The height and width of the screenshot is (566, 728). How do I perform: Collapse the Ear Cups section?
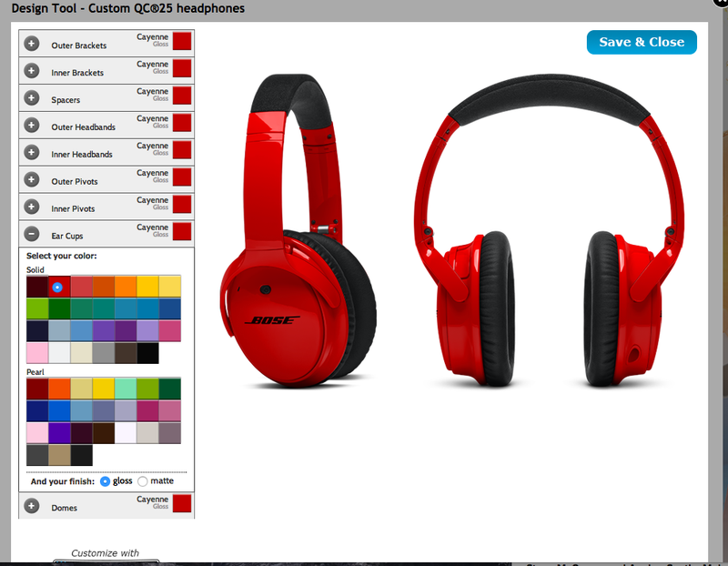coord(32,234)
